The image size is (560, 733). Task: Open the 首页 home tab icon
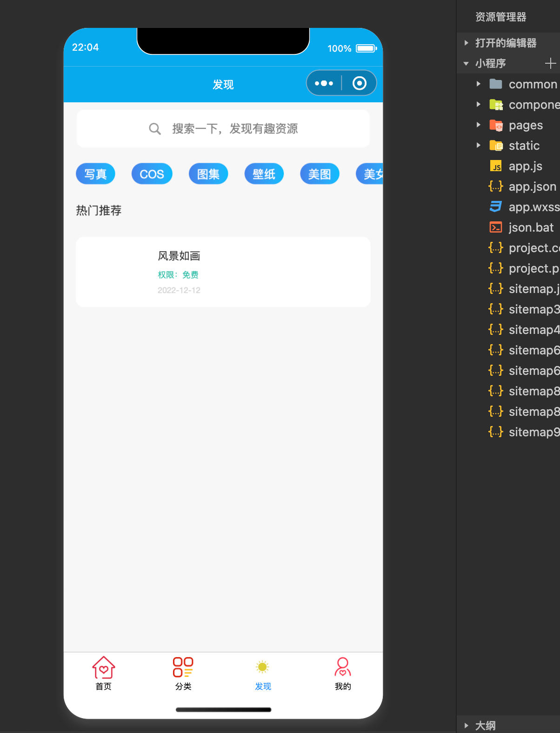pyautogui.click(x=104, y=667)
